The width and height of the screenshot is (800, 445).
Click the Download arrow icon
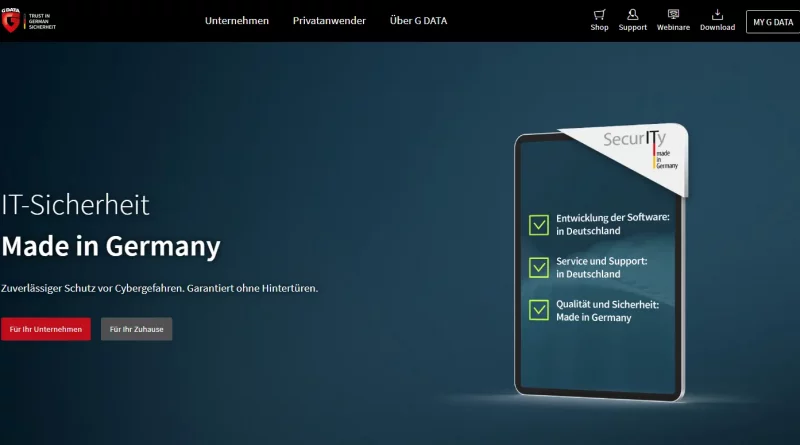[717, 15]
